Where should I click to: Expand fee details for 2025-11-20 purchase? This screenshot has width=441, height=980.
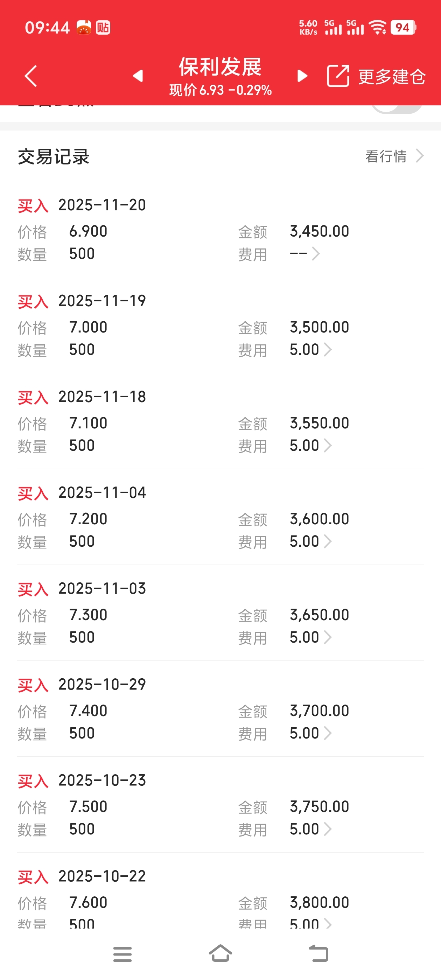pyautogui.click(x=315, y=254)
